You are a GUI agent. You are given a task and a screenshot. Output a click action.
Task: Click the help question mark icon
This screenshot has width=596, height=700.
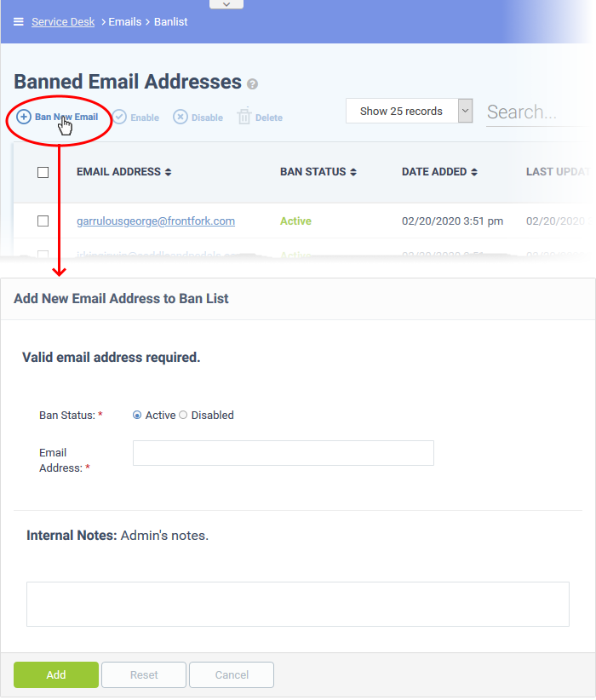tap(252, 84)
